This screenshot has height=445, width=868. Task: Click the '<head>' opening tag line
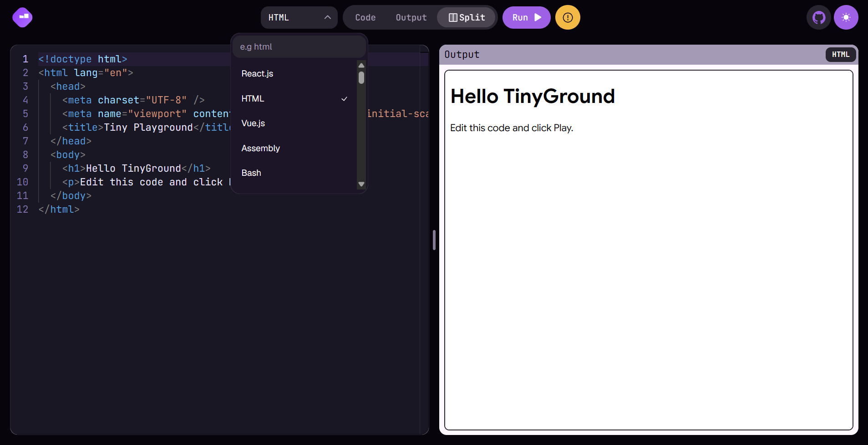[x=68, y=87]
